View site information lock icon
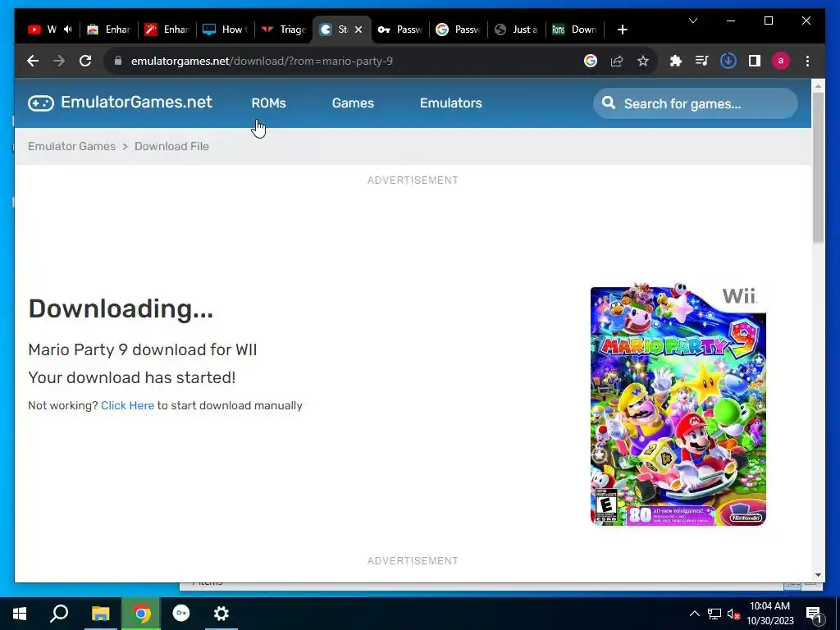This screenshot has width=840, height=630. (x=118, y=61)
